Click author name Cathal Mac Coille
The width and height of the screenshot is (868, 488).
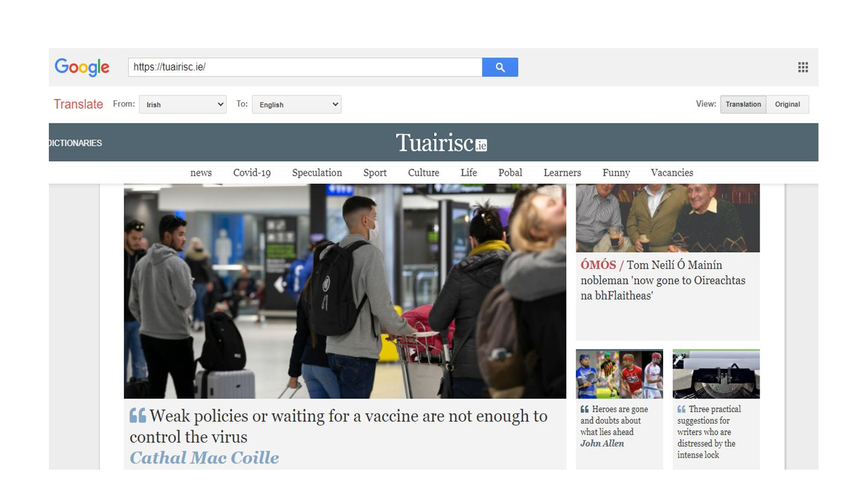(x=204, y=457)
